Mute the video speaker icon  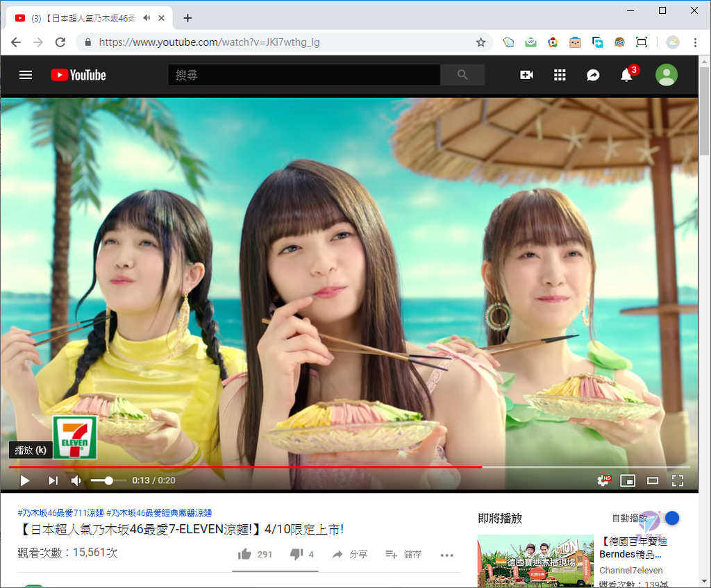click(x=76, y=480)
